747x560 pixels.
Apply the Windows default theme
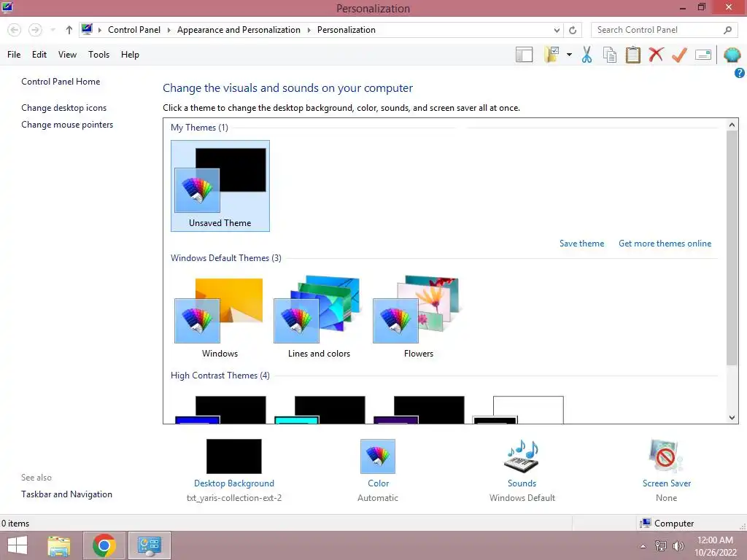[x=220, y=317]
